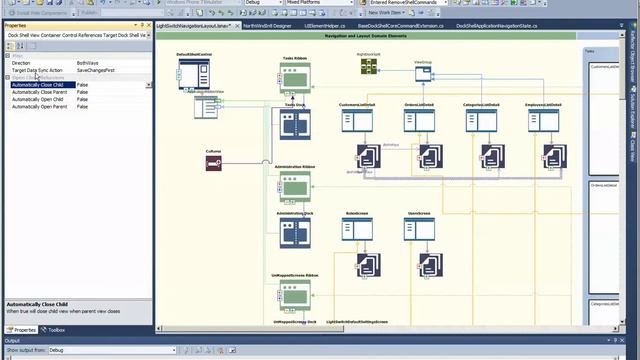Open the Properties object selector dropdown
This screenshot has width=640, height=360.
pos(149,36)
